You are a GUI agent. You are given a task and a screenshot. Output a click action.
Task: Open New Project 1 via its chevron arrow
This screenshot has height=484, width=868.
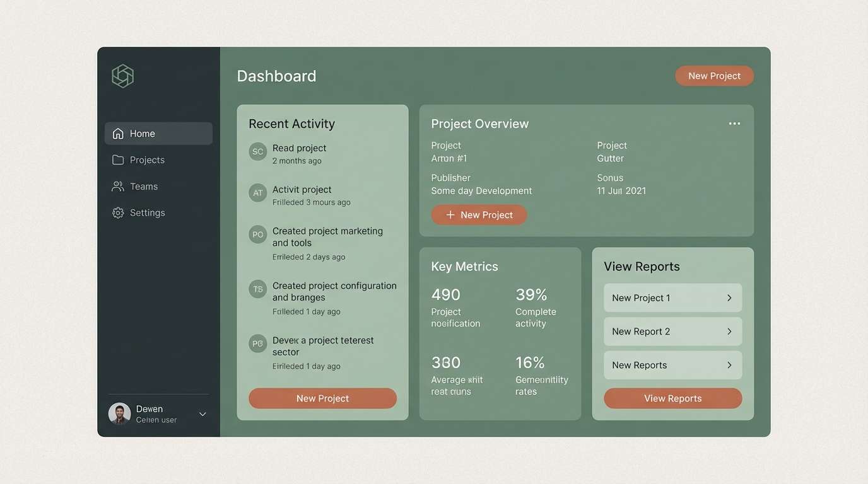(x=729, y=297)
